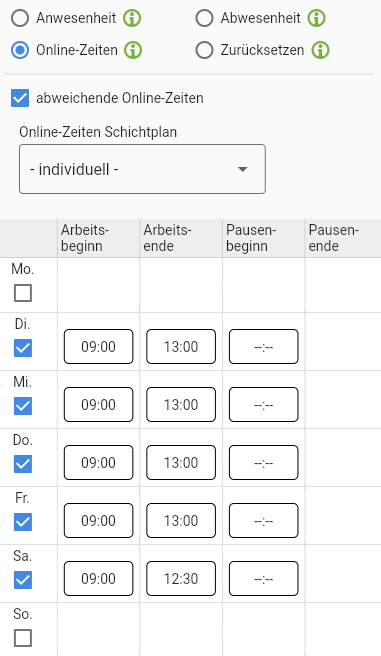This screenshot has height=656, width=381.
Task: Enable the Monday (Mo.) checkbox
Action: (23, 293)
